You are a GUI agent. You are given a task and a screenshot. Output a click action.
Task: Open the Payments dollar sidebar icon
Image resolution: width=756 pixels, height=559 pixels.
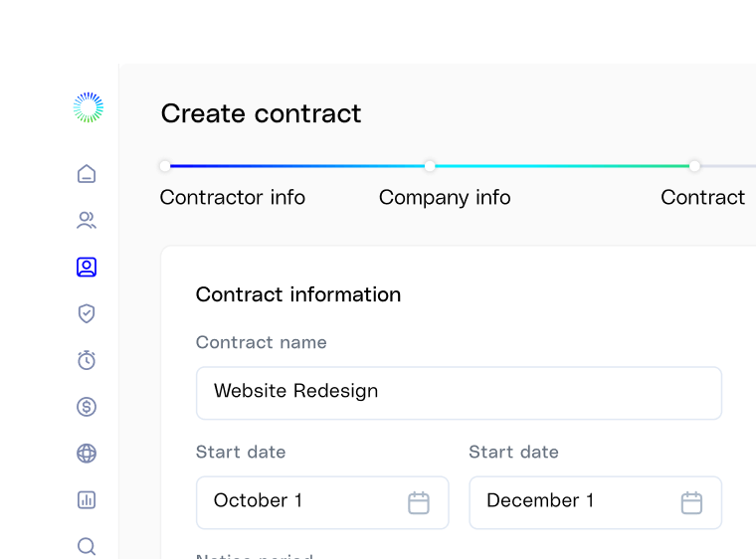87,407
